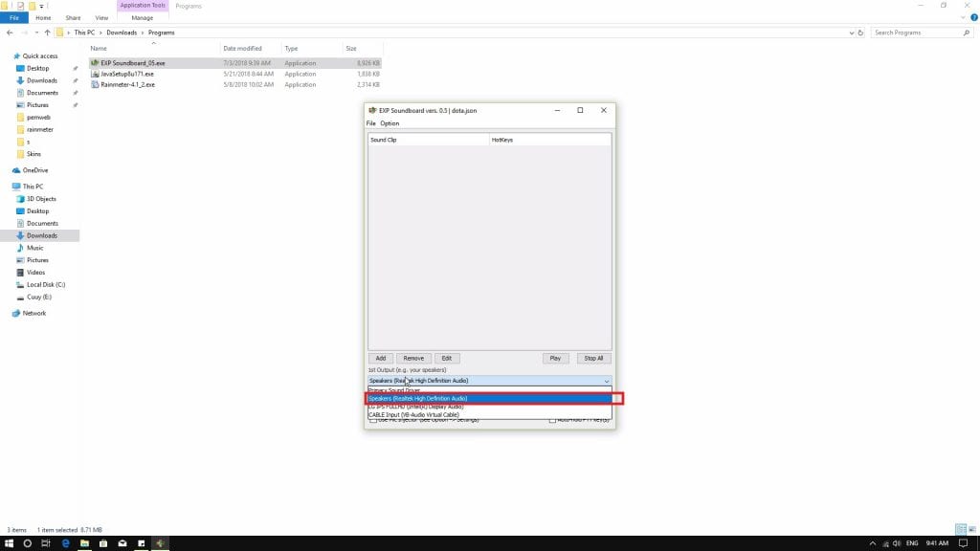The width and height of the screenshot is (980, 551).
Task: Click the Remove button in soundboard
Action: pos(413,359)
